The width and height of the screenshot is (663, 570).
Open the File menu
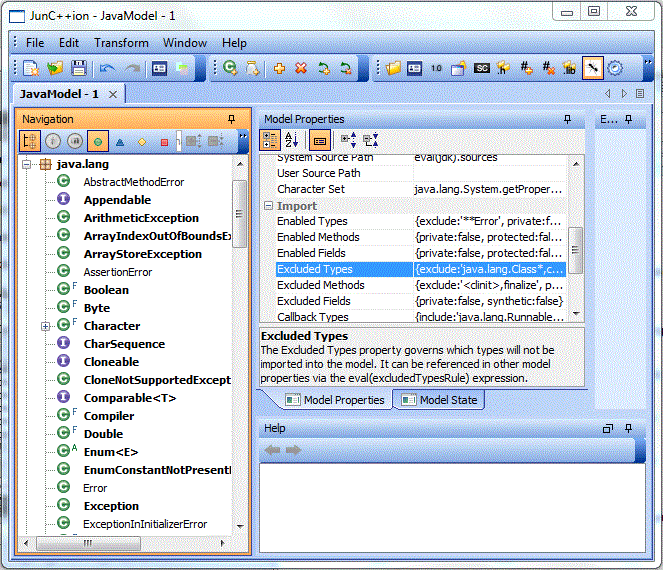35,43
